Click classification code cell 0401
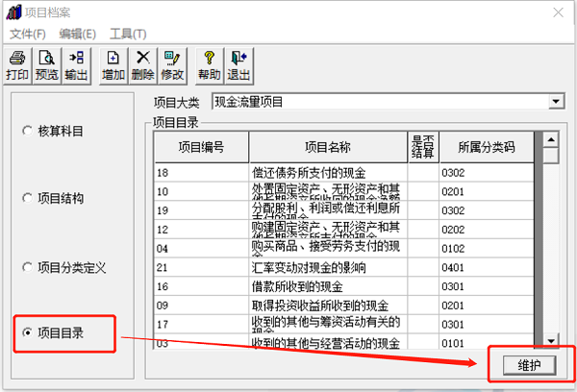 pyautogui.click(x=487, y=267)
